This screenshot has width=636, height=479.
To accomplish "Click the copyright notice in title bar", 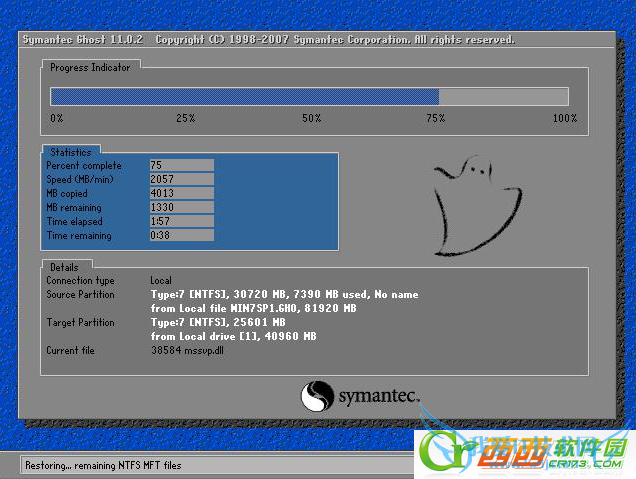I will 335,39.
